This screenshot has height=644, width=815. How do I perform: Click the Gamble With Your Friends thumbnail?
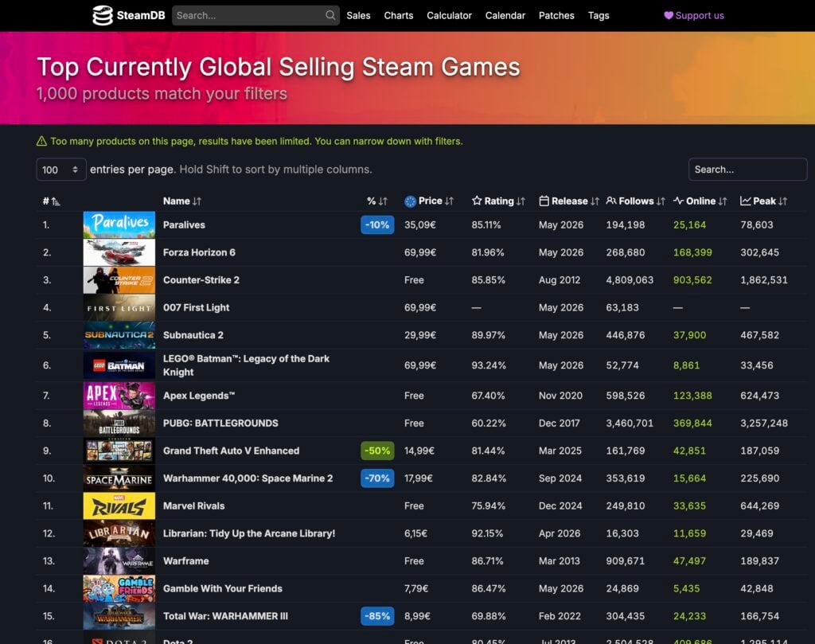coord(119,588)
